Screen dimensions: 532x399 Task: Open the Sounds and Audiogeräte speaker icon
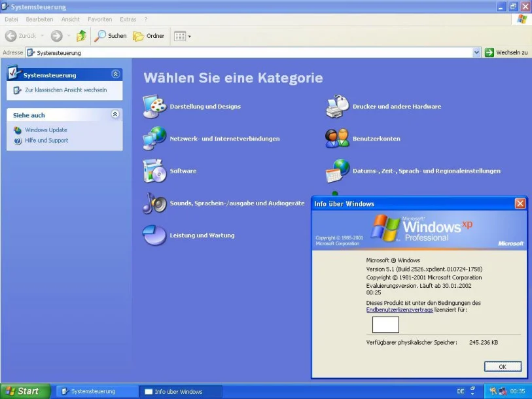pos(154,203)
